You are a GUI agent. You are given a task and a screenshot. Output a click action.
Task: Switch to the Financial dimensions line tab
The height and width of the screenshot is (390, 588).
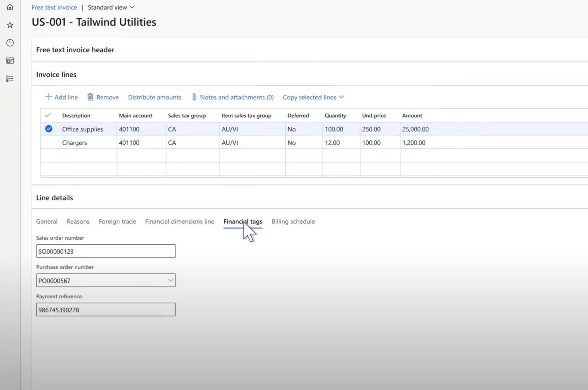179,221
